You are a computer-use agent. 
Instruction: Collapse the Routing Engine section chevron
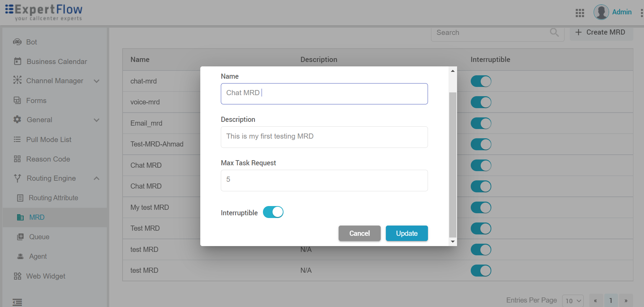97,178
